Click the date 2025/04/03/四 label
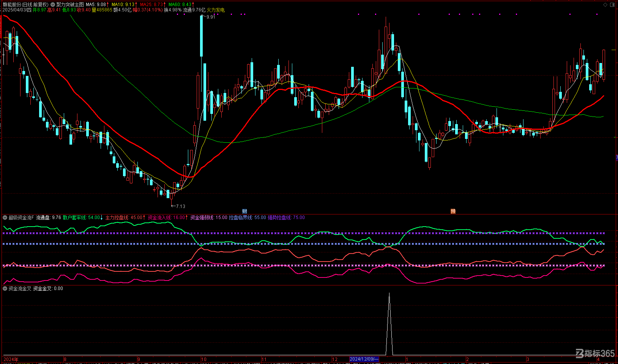The width and height of the screenshot is (618, 364). (x=17, y=10)
